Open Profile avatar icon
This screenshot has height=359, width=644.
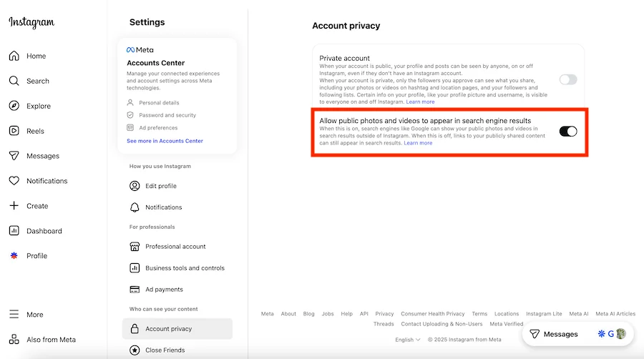tap(14, 255)
